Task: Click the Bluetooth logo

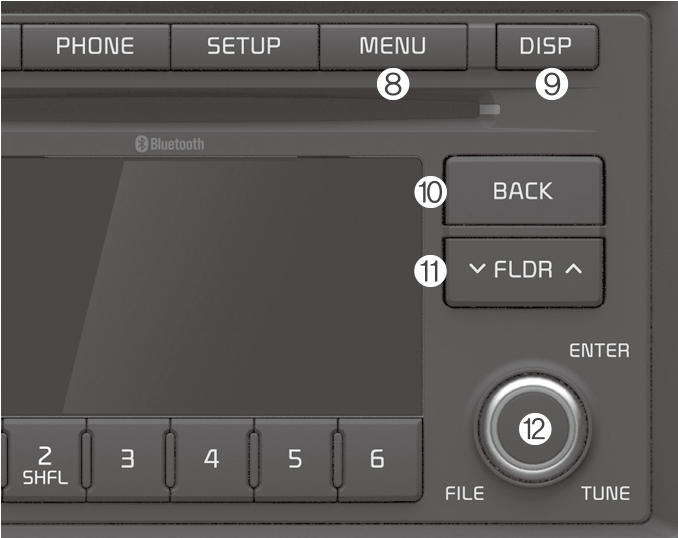Action: pos(169,144)
